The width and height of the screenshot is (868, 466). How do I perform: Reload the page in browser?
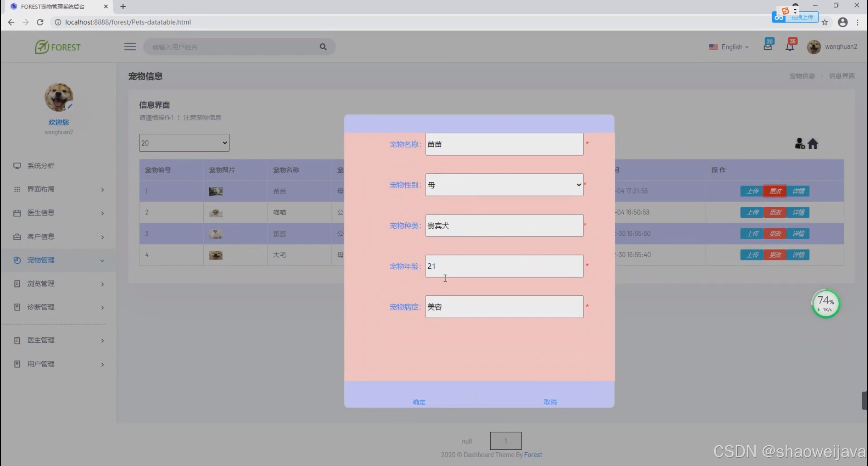click(40, 22)
